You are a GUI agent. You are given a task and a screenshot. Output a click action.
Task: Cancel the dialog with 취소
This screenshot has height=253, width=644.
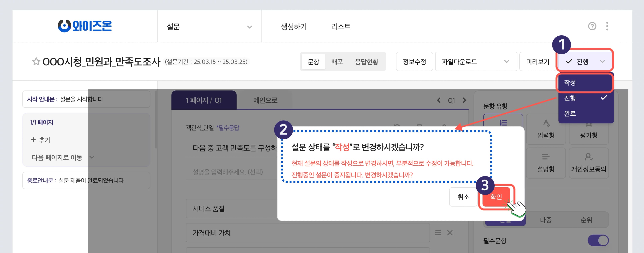point(463,197)
